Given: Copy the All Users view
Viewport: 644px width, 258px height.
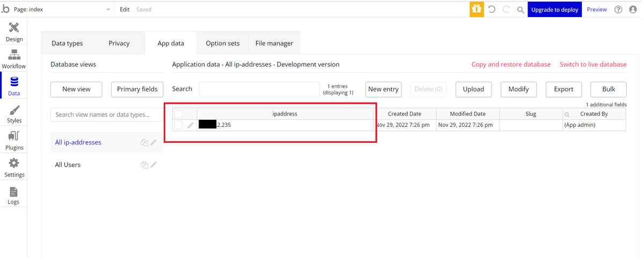Looking at the screenshot, I should [x=144, y=165].
